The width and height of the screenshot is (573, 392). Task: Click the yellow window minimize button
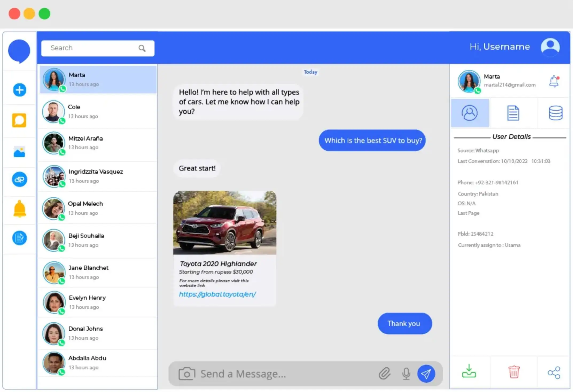[x=29, y=14]
